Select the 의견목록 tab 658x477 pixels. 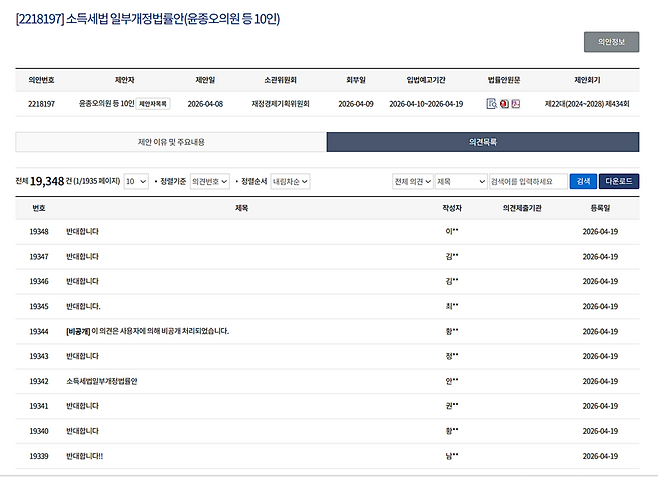(483, 142)
